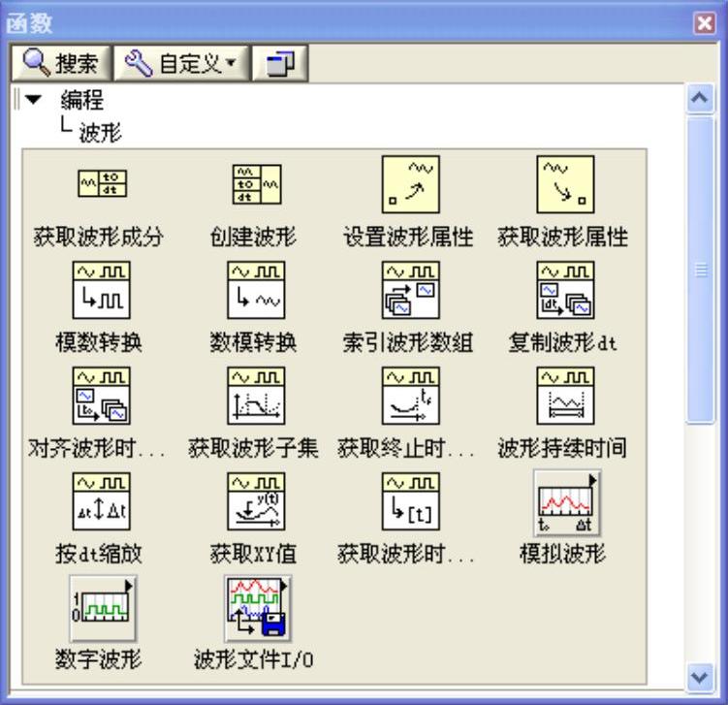728x705 pixels.
Task: Pick the 设置波形属性 function icon
Action: [411, 184]
